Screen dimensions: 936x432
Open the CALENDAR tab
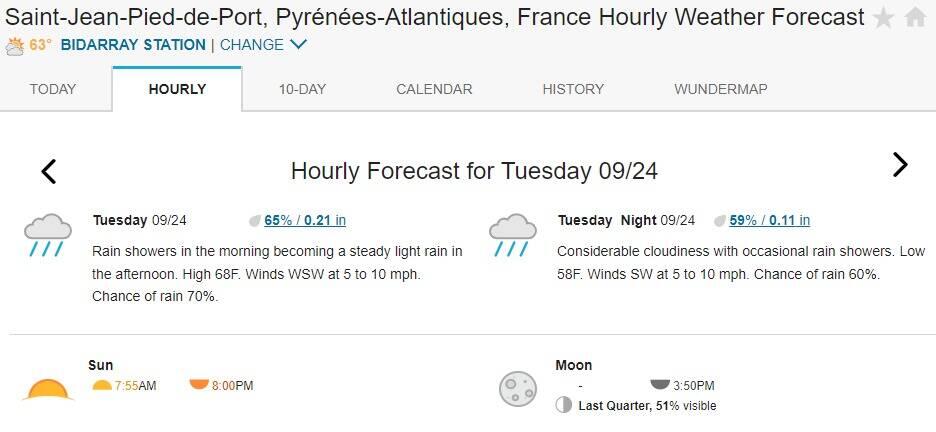(434, 90)
